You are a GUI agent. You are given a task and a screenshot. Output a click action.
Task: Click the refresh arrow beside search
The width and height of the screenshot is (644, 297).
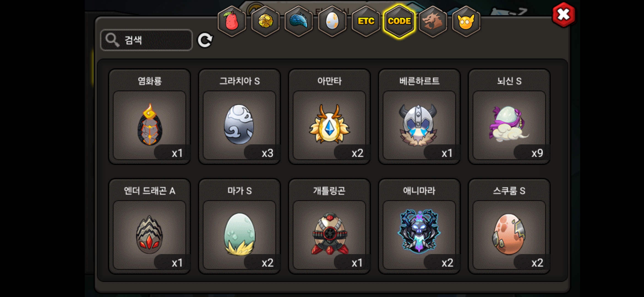205,40
